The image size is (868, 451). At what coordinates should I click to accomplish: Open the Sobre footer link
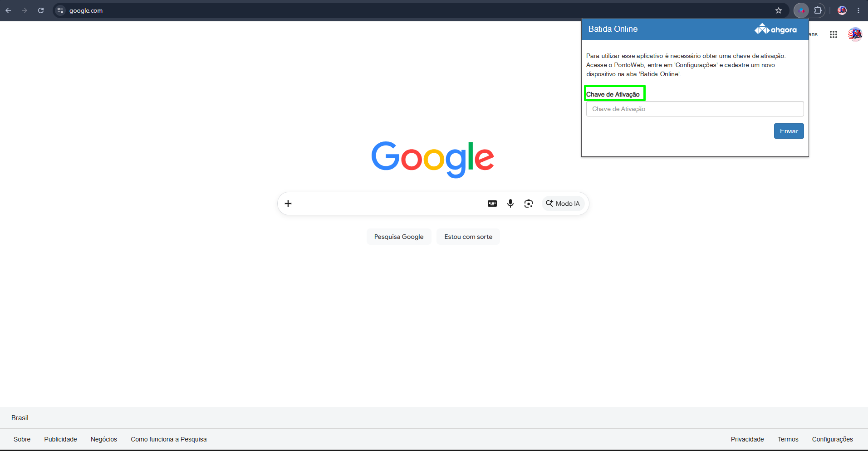tap(22, 439)
